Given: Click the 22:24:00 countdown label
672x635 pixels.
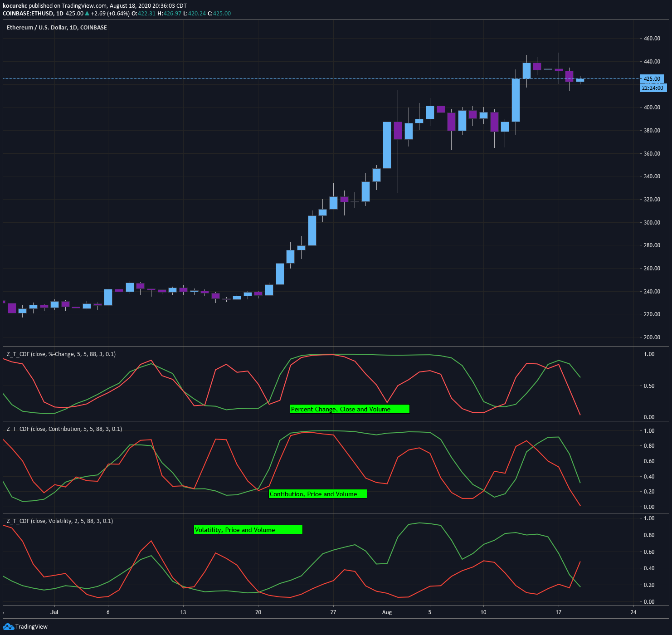Looking at the screenshot, I should (x=653, y=88).
